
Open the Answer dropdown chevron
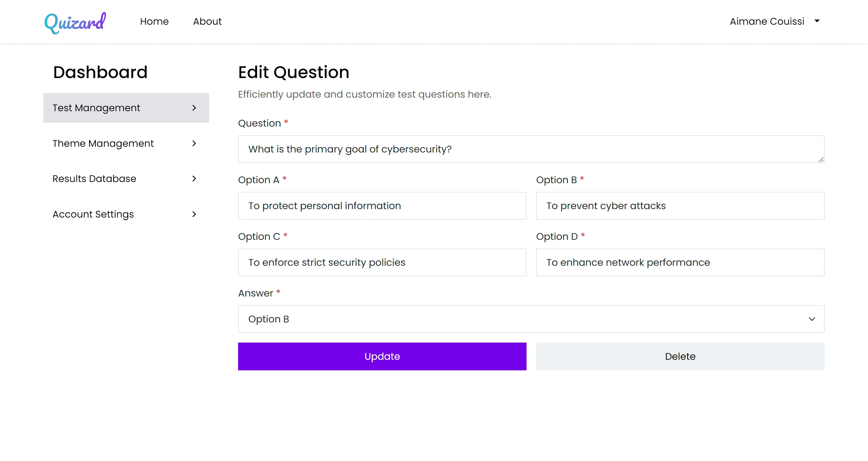coord(812,319)
